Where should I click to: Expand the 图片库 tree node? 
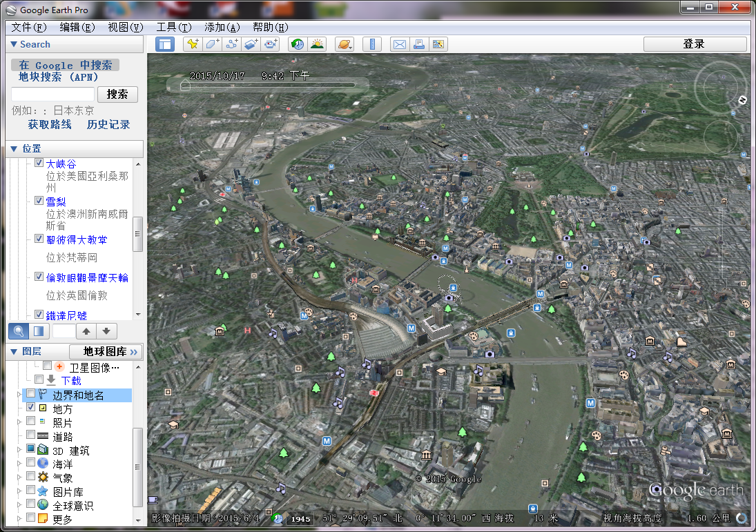[x=19, y=491]
